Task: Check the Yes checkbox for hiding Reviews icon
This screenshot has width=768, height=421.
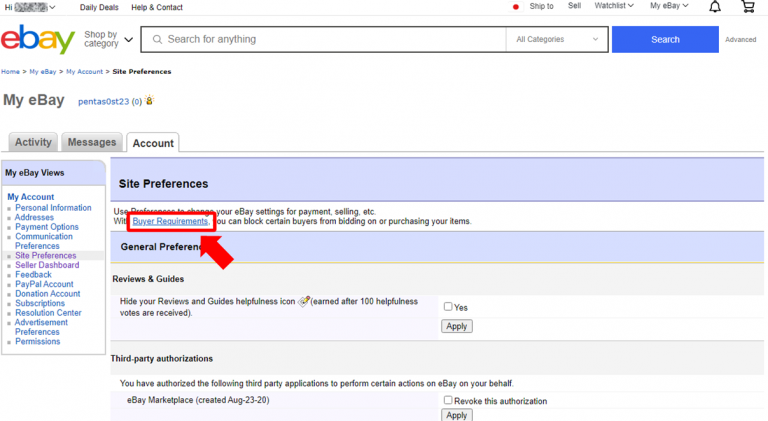Action: click(x=448, y=307)
